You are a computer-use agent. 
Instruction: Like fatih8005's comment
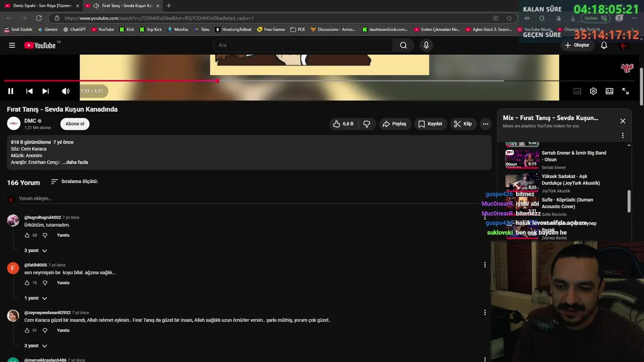click(27, 283)
